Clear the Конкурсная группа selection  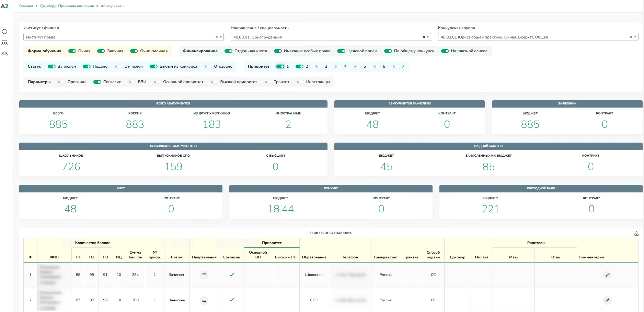coord(631,37)
